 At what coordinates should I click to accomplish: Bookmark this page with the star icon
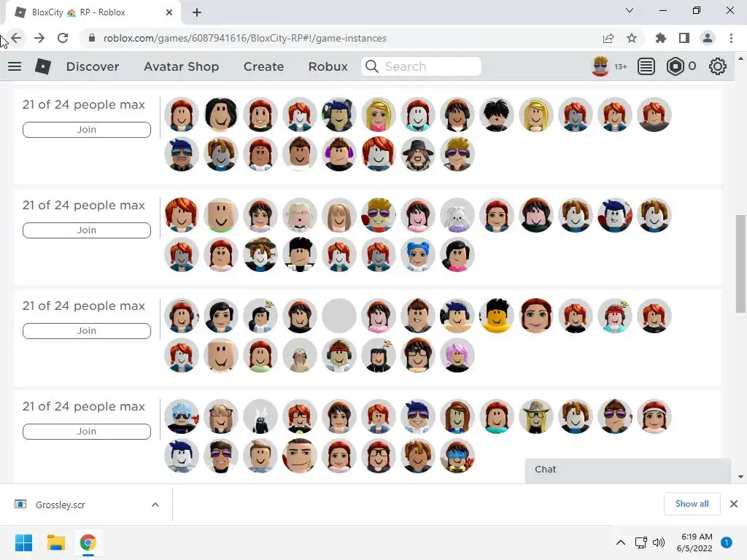(632, 38)
